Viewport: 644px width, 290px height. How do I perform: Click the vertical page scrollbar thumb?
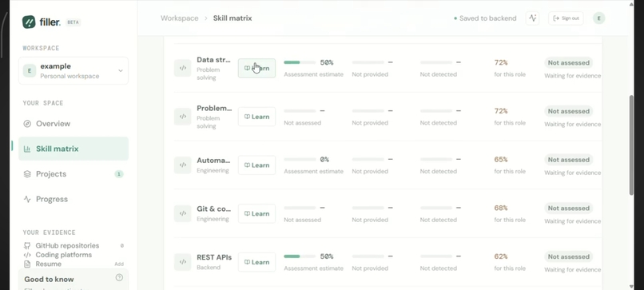[x=632, y=145]
